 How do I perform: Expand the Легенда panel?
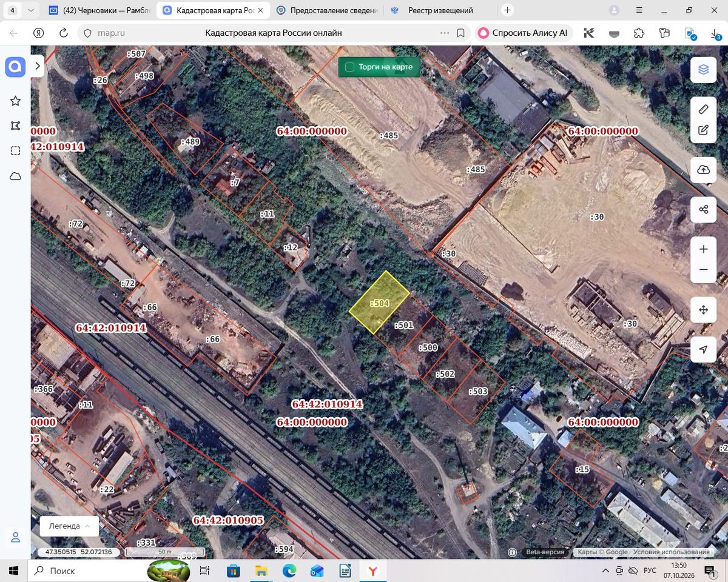click(x=69, y=526)
